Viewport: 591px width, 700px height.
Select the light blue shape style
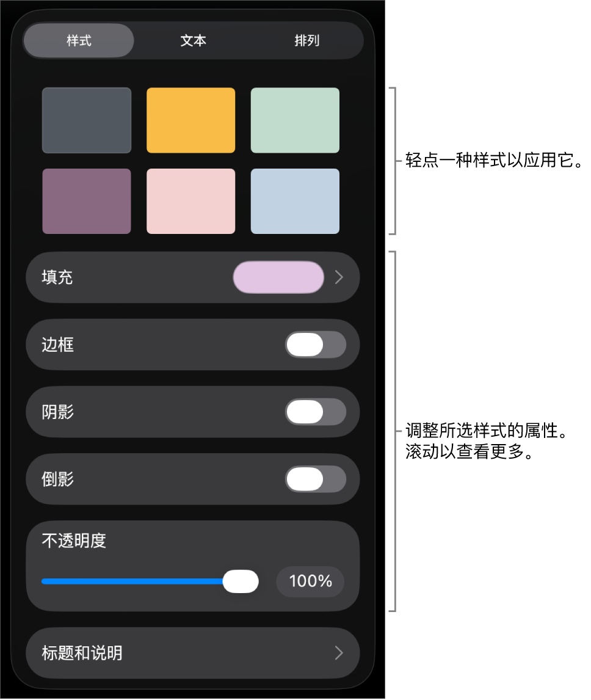click(295, 201)
